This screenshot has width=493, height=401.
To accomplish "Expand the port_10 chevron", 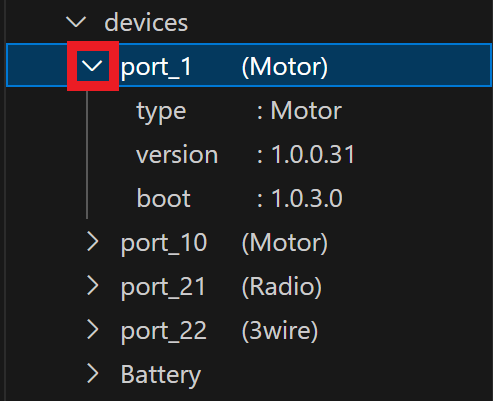I will [x=92, y=242].
